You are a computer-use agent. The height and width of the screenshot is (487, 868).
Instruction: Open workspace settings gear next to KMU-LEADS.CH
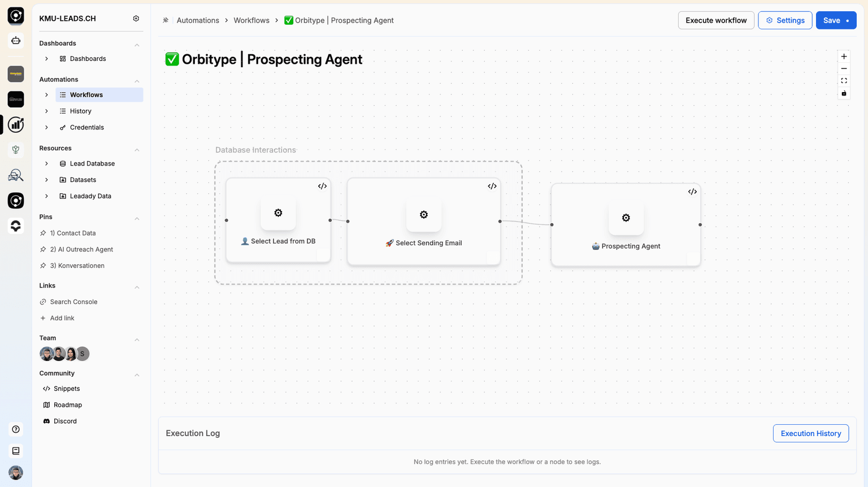pyautogui.click(x=136, y=19)
